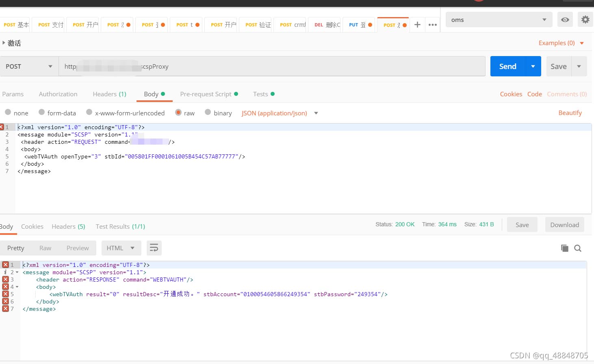This screenshot has height=364, width=594.
Task: Click error marker on response line 3
Action: point(5,279)
